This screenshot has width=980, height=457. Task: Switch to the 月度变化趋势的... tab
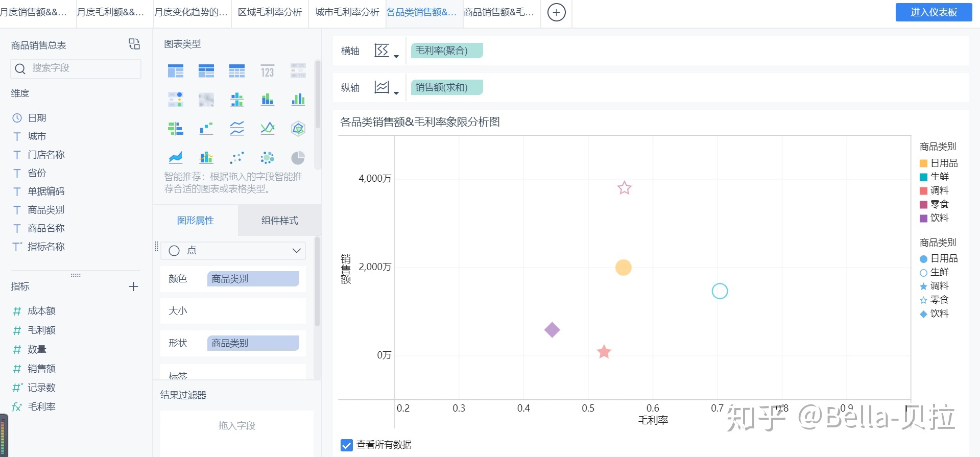tap(191, 12)
